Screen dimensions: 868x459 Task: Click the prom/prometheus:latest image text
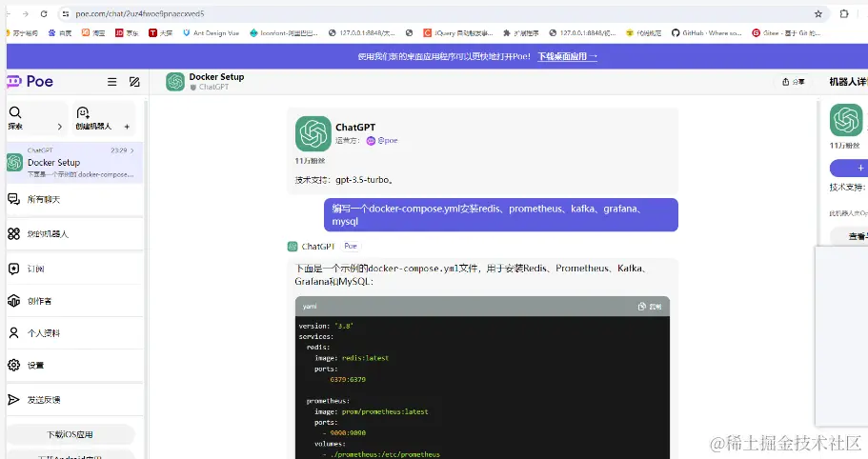tap(385, 412)
